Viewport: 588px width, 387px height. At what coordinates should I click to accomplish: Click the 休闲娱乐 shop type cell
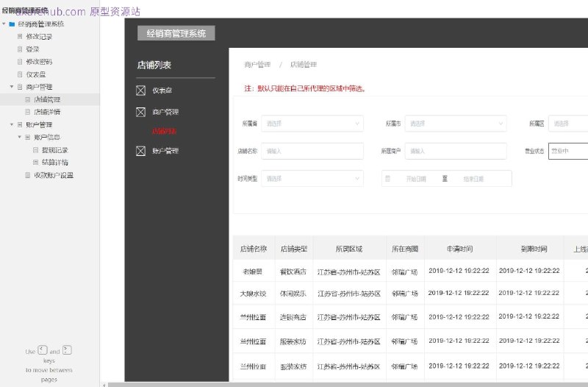tap(293, 294)
